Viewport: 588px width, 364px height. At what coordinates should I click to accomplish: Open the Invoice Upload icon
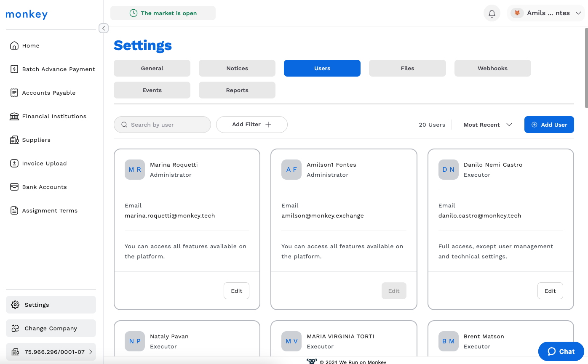(14, 163)
